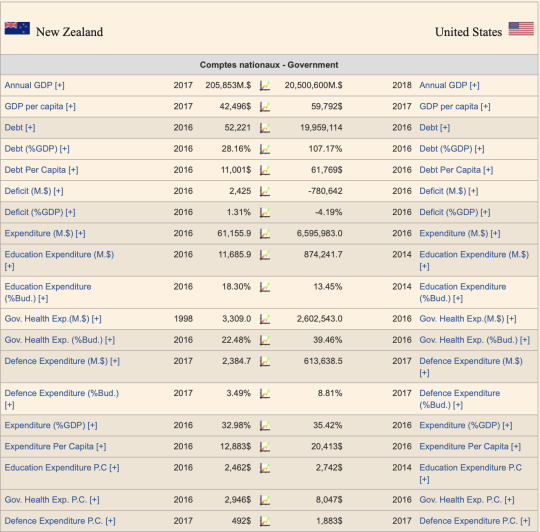Click the chart icon in Defence Expenditure (%Bud.) row

pyautogui.click(x=265, y=393)
